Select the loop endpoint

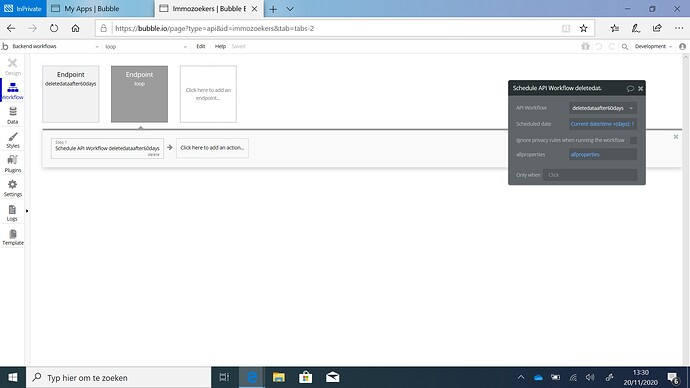point(139,94)
